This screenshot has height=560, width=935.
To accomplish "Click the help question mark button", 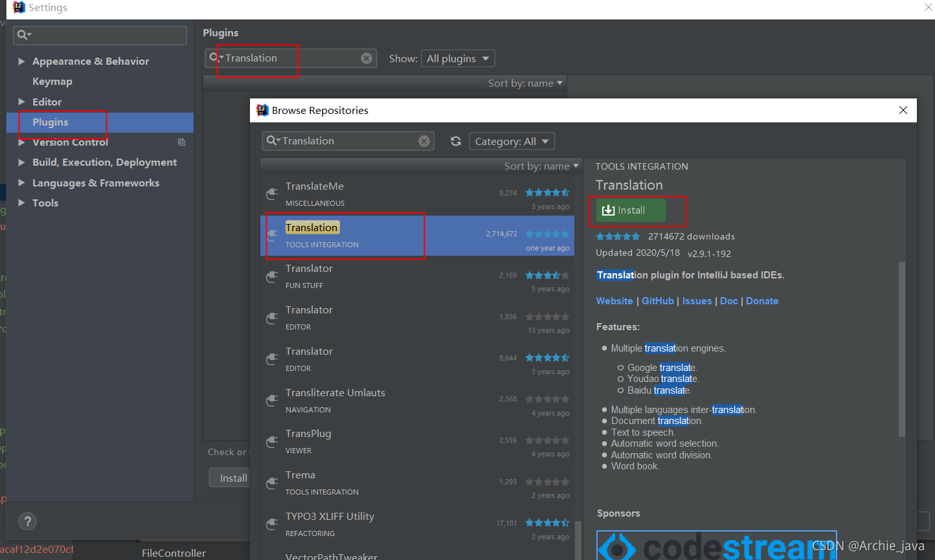I will point(27,521).
